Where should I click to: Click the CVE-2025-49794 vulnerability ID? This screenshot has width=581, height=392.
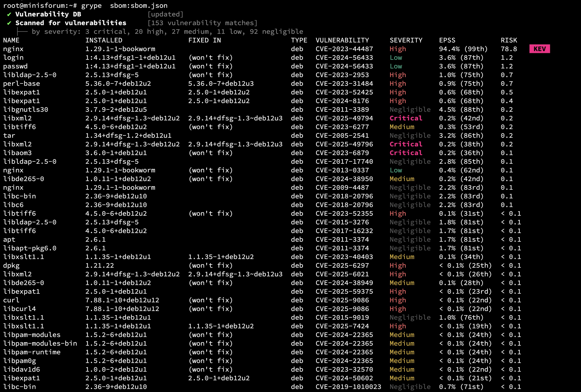click(x=344, y=118)
